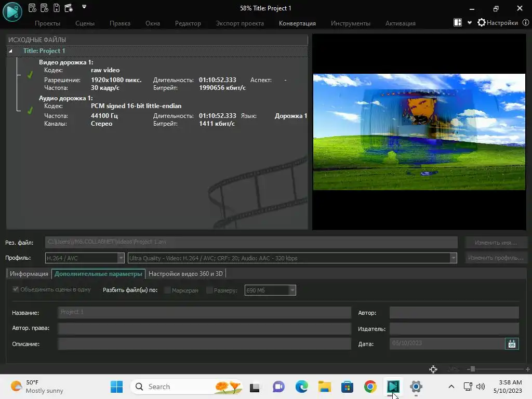Viewport: 532px width, 399px height.
Task: Click the Описание input field
Action: pos(204,344)
